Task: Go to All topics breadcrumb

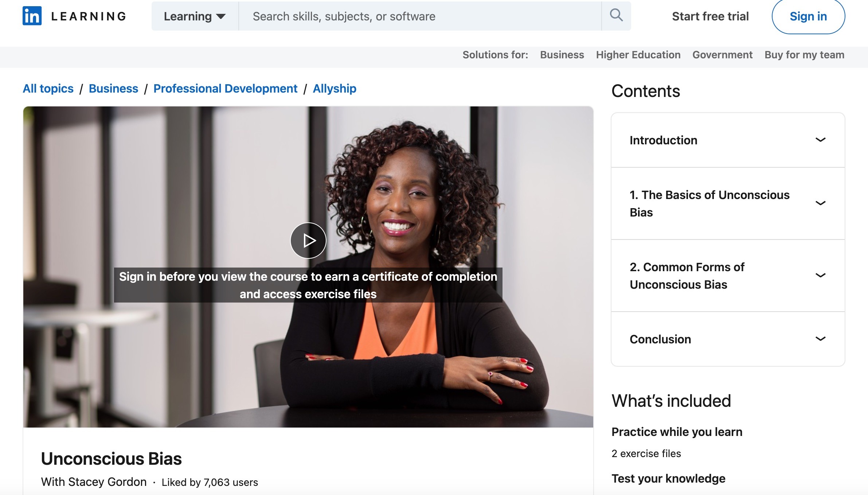Action: pos(48,89)
